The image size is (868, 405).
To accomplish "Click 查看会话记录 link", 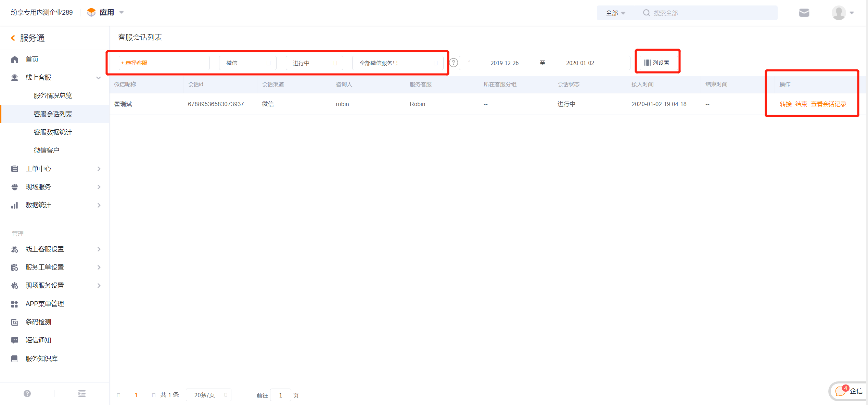I will pyautogui.click(x=828, y=104).
